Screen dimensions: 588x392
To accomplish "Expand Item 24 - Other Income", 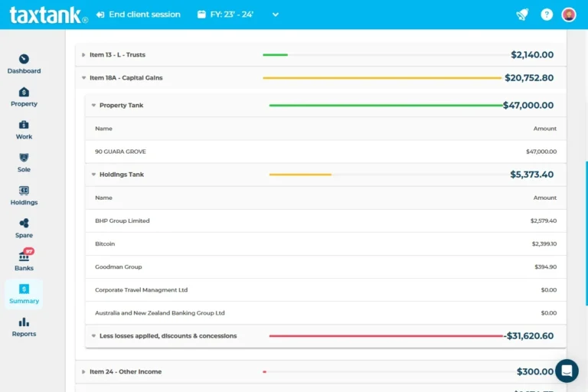I will pyautogui.click(x=83, y=372).
